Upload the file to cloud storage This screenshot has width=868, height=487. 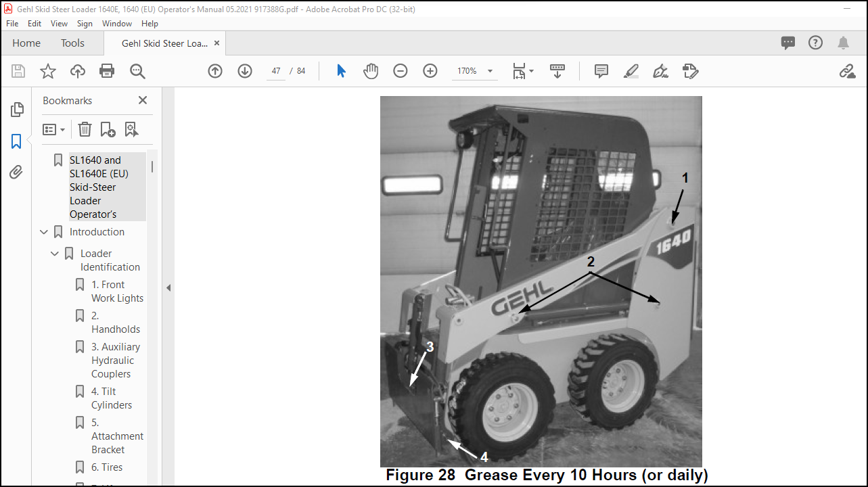tap(78, 71)
